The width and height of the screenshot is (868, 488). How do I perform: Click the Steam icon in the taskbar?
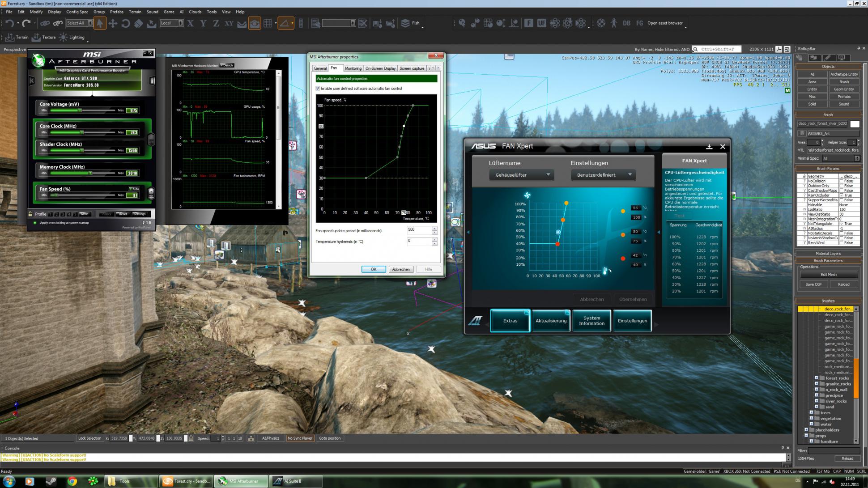[x=51, y=481]
